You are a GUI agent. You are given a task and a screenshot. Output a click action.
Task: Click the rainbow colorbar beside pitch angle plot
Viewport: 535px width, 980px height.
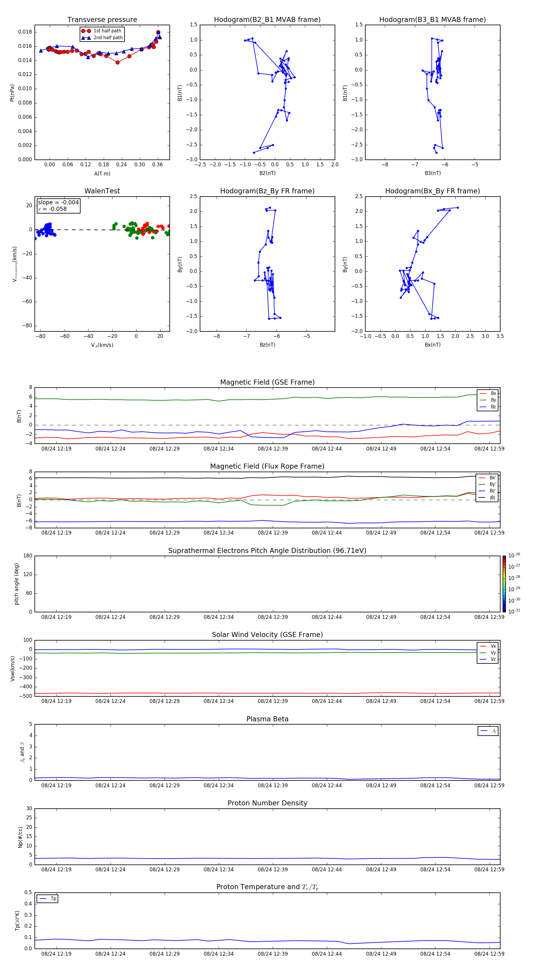pyautogui.click(x=504, y=584)
